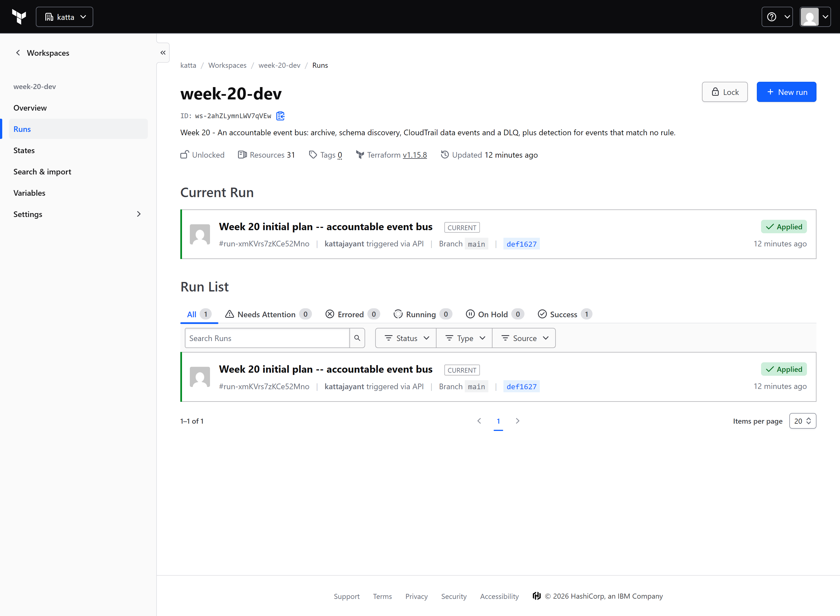Screen dimensions: 840x616
Task: Click branch main label in Current Run
Action: pos(477,244)
